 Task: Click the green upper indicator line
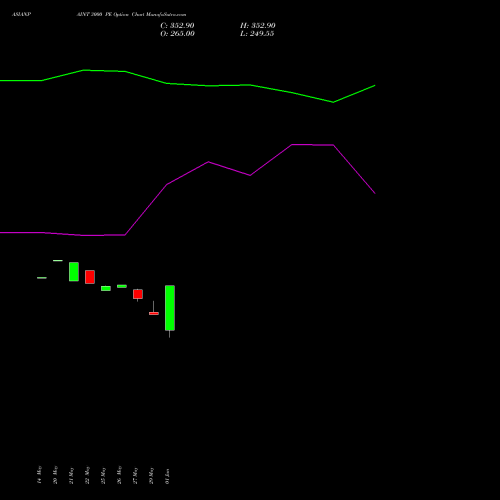[187, 85]
